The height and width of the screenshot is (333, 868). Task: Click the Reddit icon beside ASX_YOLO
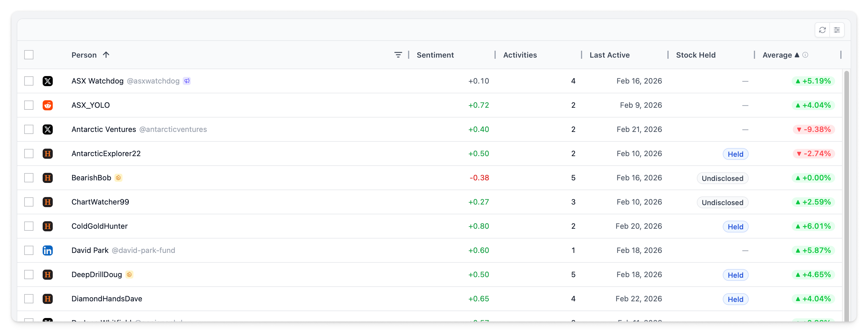coord(48,105)
